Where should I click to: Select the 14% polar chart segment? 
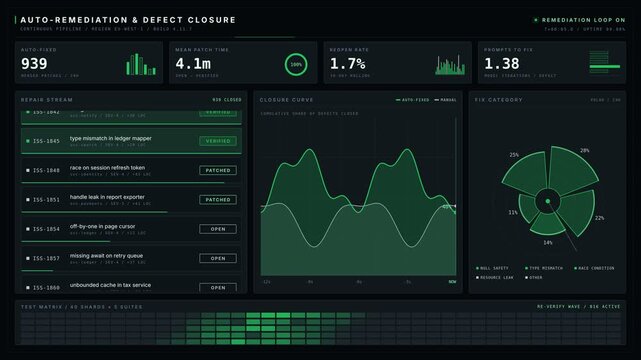tap(547, 224)
